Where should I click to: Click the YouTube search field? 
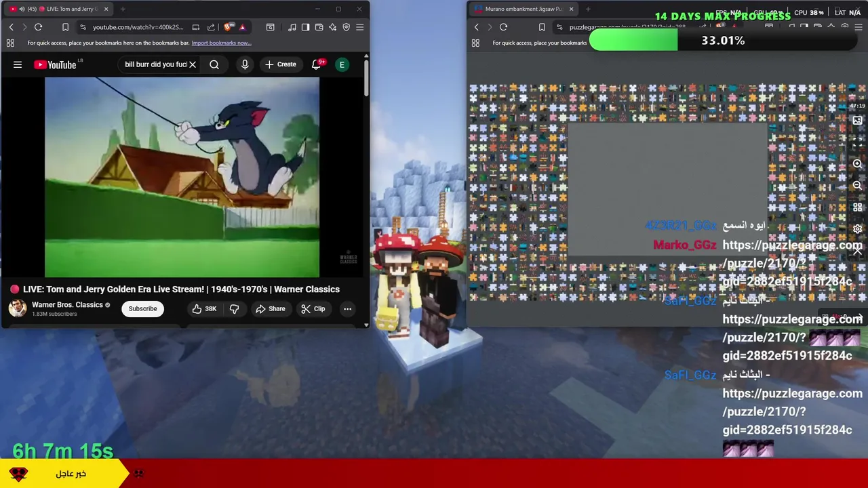(155, 64)
